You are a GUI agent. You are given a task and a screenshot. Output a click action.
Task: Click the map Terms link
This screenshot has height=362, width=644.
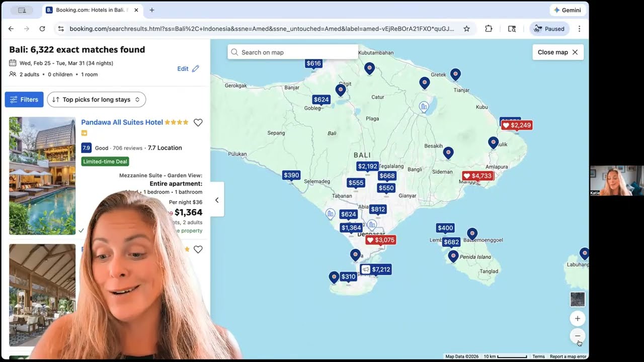coord(538,356)
